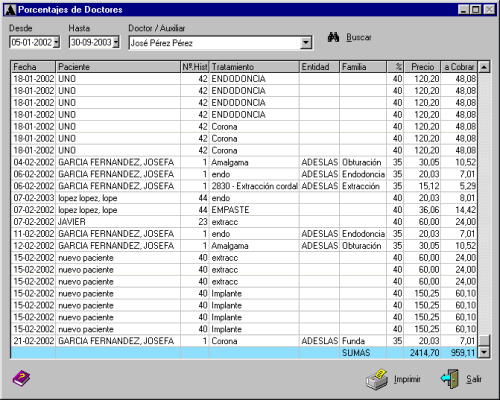Click the binoculars Buscar search icon
This screenshot has height=400, width=500.
click(333, 37)
